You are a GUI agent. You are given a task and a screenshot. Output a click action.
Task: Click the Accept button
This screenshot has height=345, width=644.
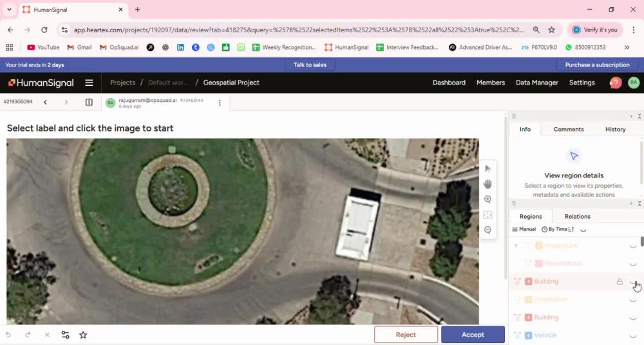pyautogui.click(x=473, y=335)
